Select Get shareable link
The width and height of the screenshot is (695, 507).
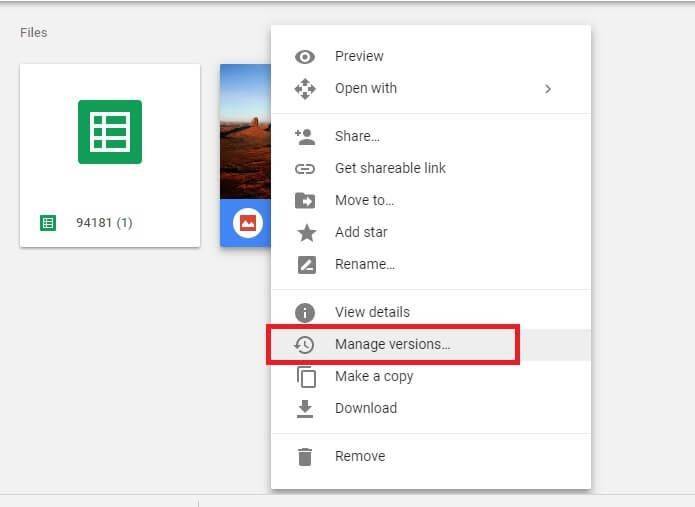pos(431,168)
